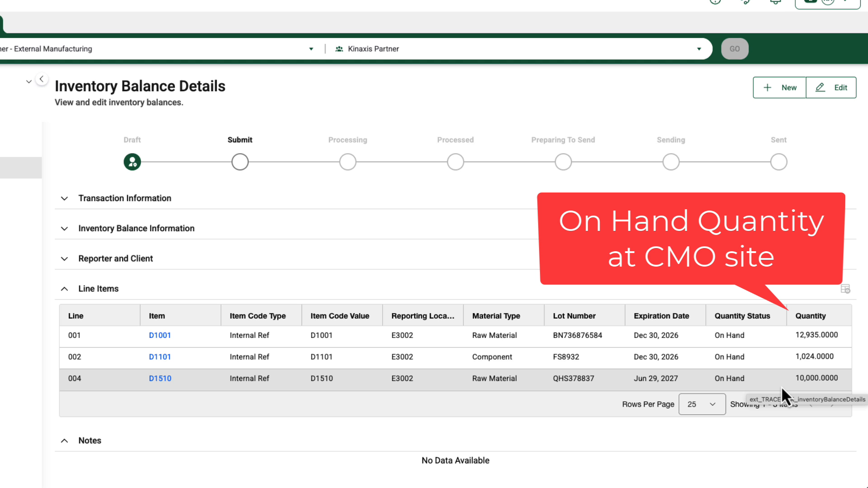Click the plus New button
This screenshot has height=488, width=868.
coord(779,88)
